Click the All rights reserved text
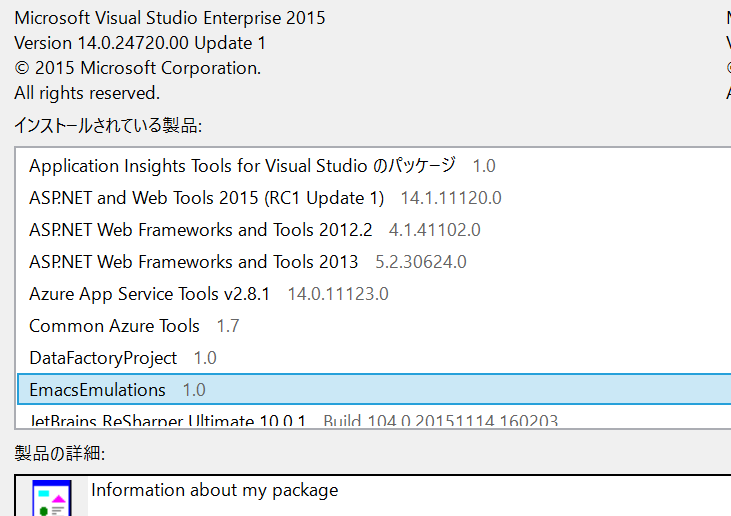This screenshot has width=731, height=516. (x=87, y=93)
